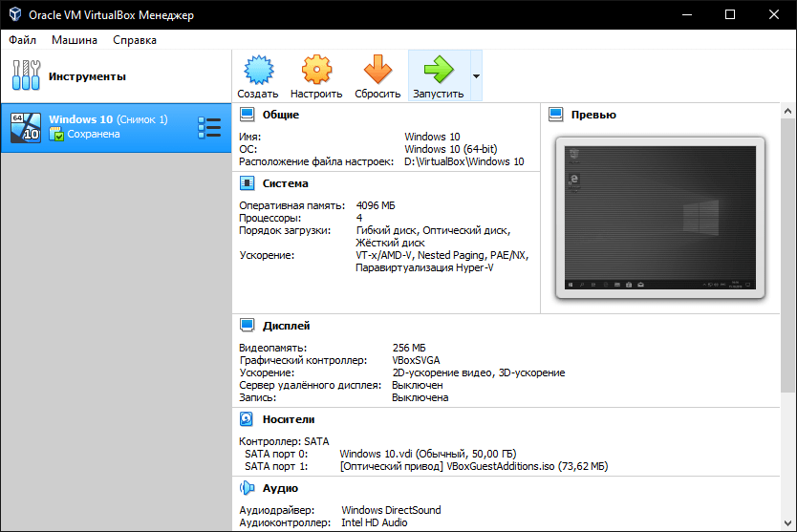Click the Создать (Create) toolbar icon
Image resolution: width=797 pixels, height=532 pixels.
(258, 71)
